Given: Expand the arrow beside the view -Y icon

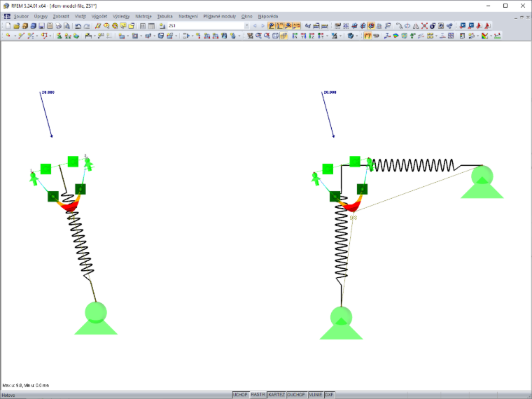Looking at the screenshot, I should pyautogui.click(x=327, y=36).
